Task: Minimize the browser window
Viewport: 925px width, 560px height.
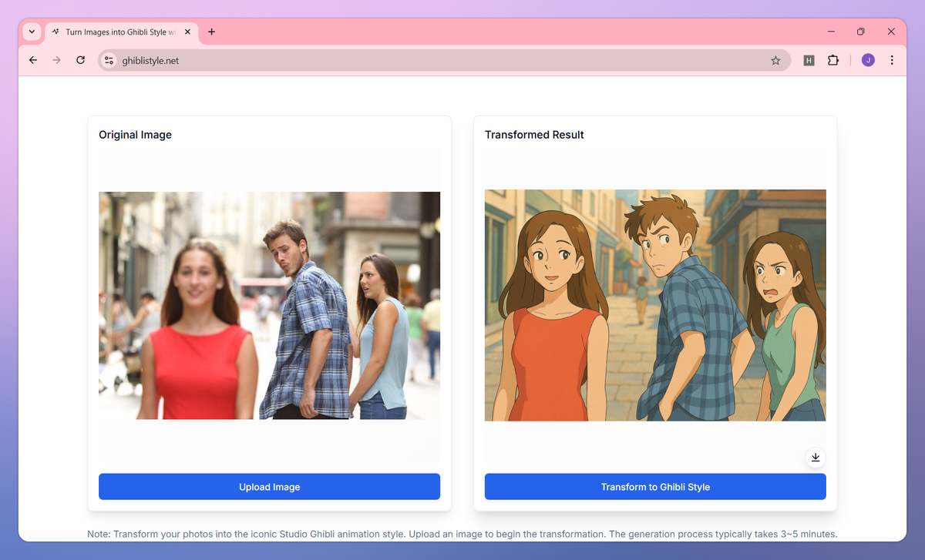Action: 832,32
